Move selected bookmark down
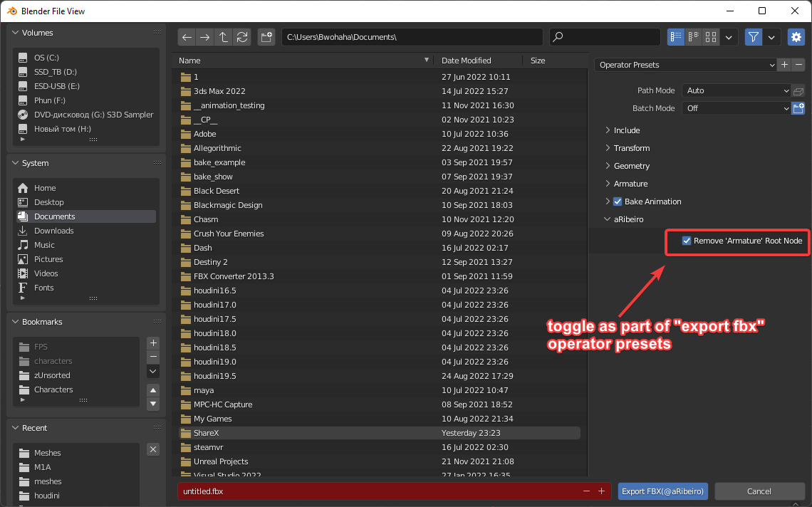This screenshot has height=507, width=812. click(153, 404)
